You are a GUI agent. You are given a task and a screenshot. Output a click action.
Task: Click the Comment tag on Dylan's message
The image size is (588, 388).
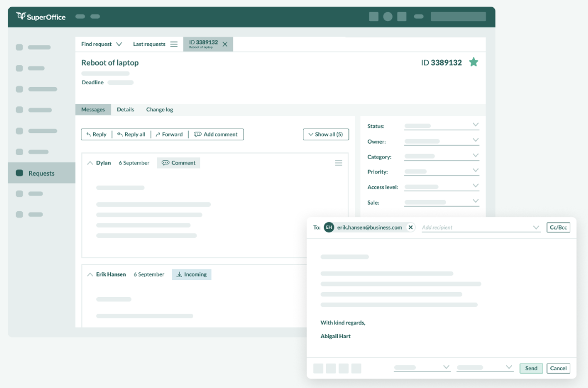point(178,163)
